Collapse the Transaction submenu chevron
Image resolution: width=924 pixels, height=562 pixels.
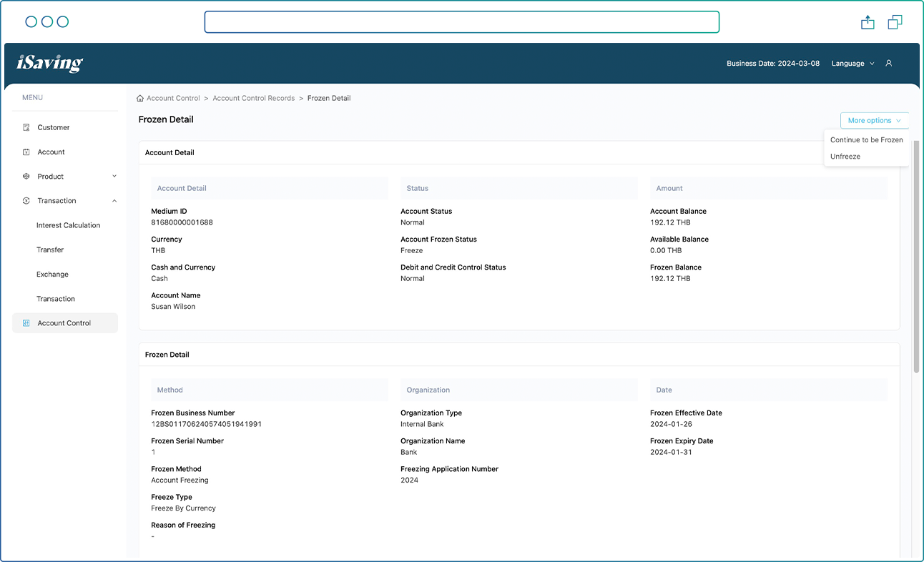[x=114, y=201]
